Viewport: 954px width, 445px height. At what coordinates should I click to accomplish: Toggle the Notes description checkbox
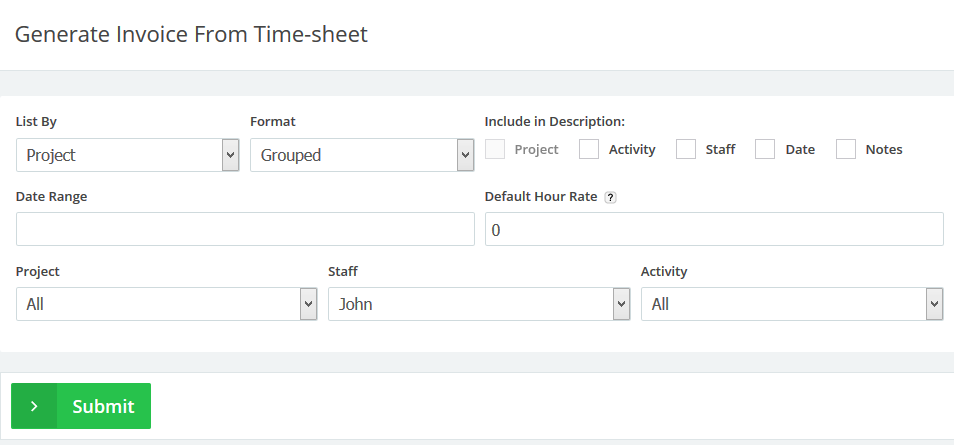point(846,149)
